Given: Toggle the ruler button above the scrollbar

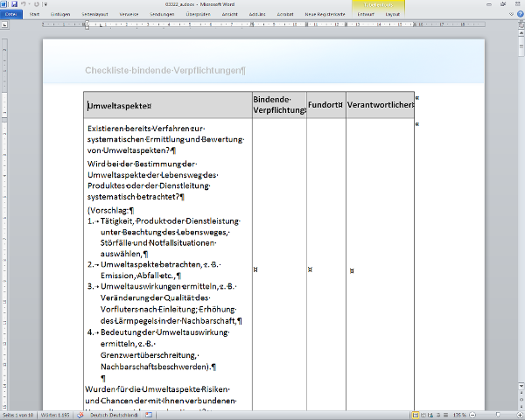Looking at the screenshot, I should tap(520, 24).
